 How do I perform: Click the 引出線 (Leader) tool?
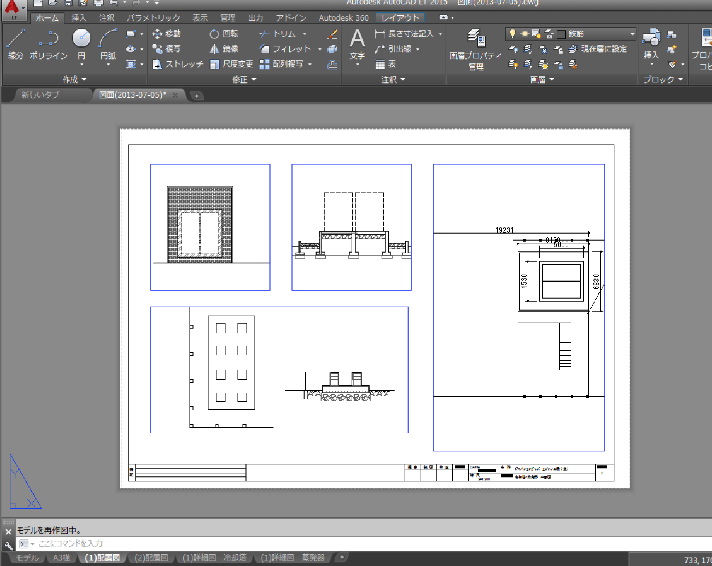[x=393, y=49]
